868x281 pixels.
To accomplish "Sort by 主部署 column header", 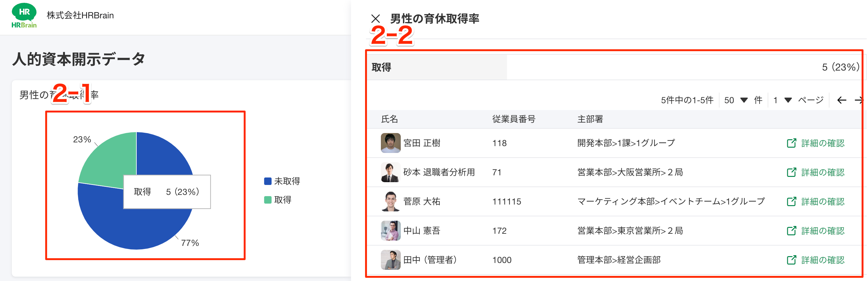I will coord(590,119).
